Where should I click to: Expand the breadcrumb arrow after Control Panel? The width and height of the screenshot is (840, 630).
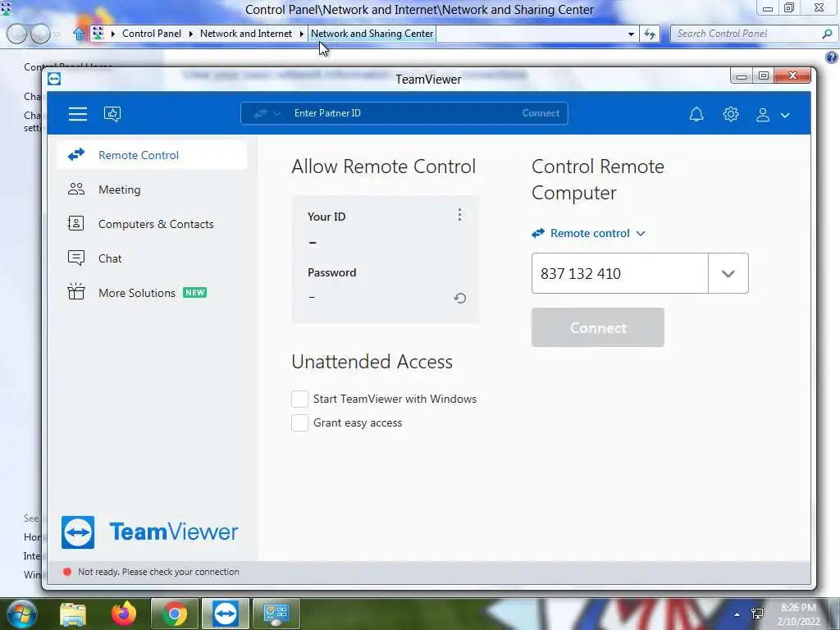tap(190, 34)
